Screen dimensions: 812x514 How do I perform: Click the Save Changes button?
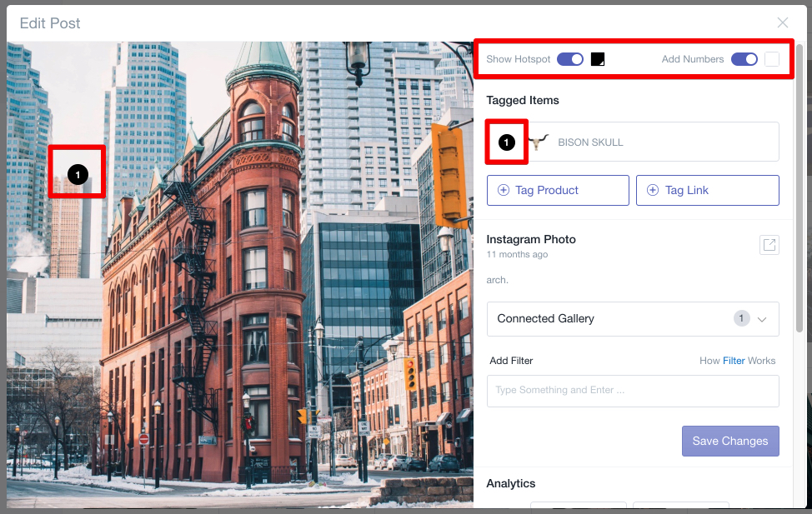coord(730,441)
